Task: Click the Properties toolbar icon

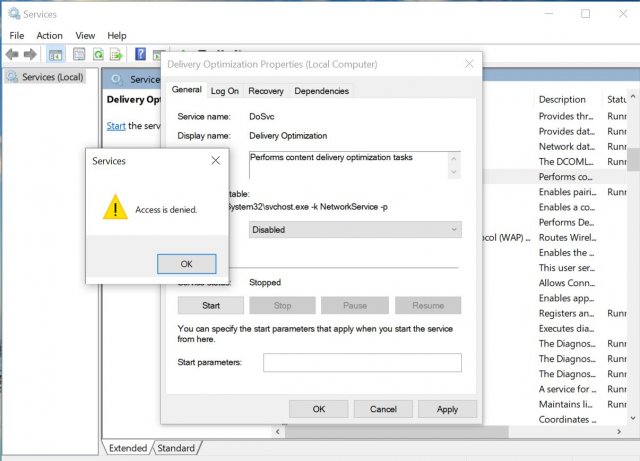Action: (77, 54)
